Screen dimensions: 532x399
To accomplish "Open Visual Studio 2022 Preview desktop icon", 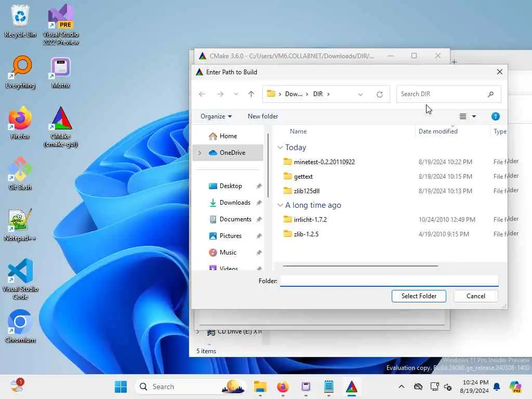I will 61,24.
